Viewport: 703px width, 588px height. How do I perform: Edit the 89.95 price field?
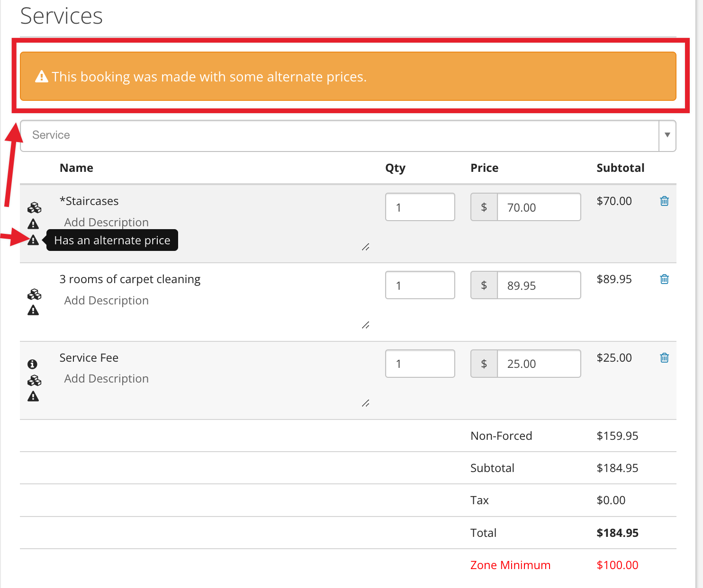pos(539,285)
